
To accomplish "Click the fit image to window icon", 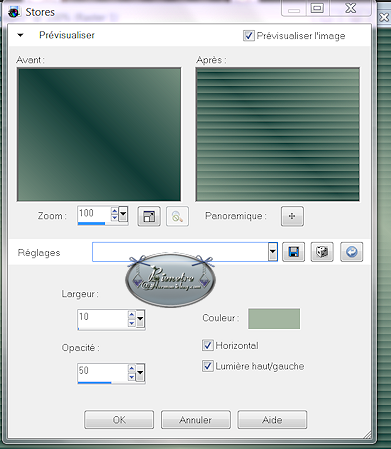I will click(x=149, y=216).
